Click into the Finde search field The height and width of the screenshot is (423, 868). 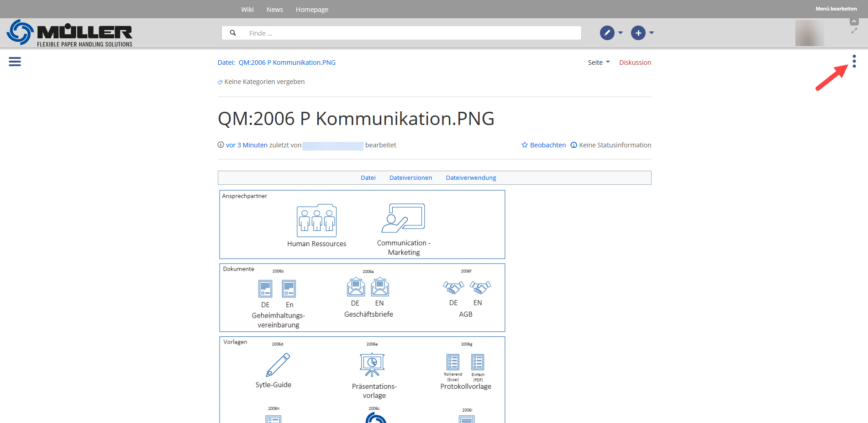click(x=411, y=33)
